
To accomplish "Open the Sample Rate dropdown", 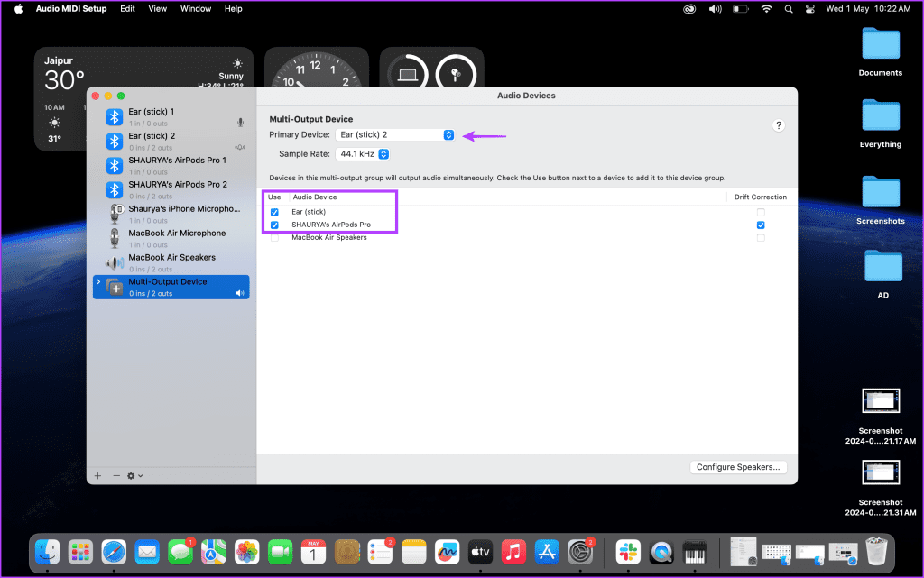I will pos(363,153).
